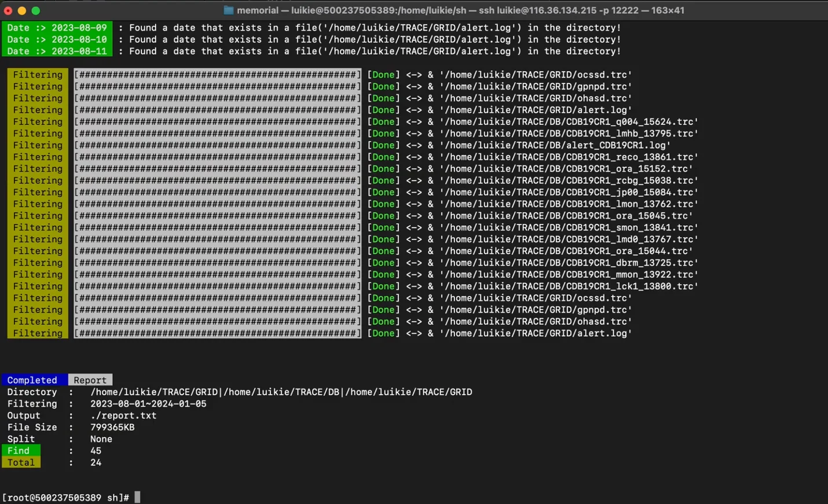Click the folder icon in the title bar

pos(228,10)
